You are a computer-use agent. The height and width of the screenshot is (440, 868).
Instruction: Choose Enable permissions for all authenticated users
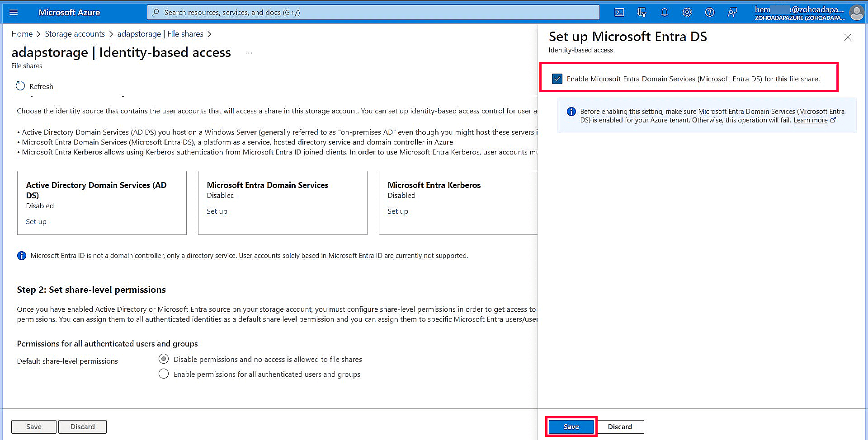tap(163, 374)
